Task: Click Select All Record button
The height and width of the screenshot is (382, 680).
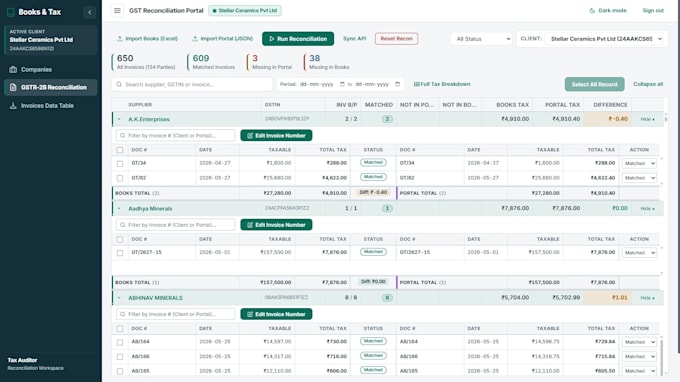Action: click(x=594, y=84)
